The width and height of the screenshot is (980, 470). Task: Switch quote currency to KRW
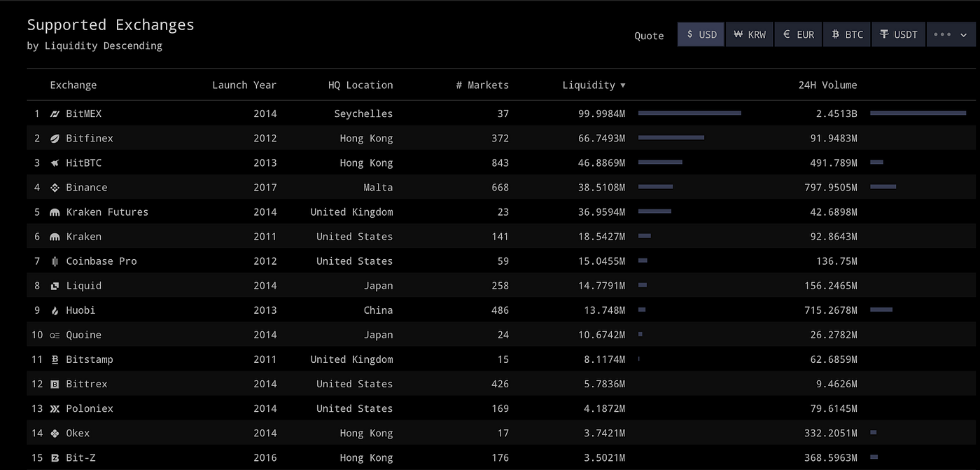pos(749,34)
